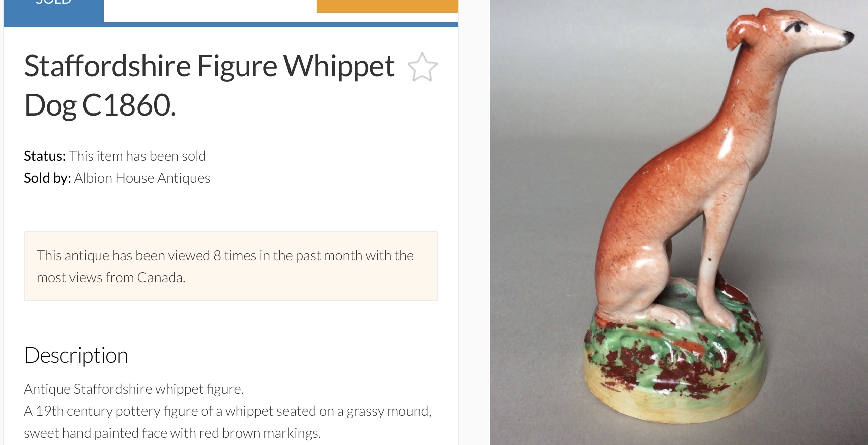Open the whippet figure photo

[679, 222]
